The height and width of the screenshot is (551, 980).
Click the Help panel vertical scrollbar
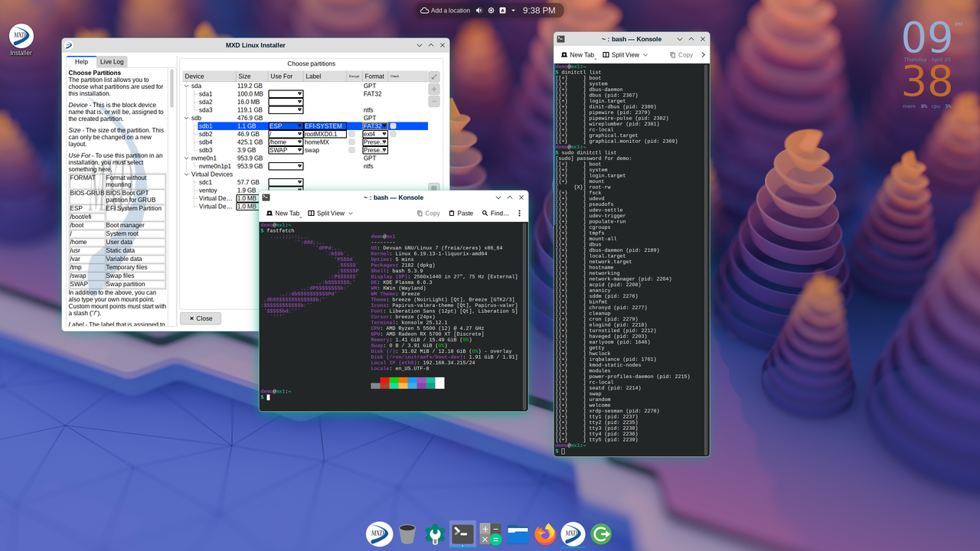point(171,197)
